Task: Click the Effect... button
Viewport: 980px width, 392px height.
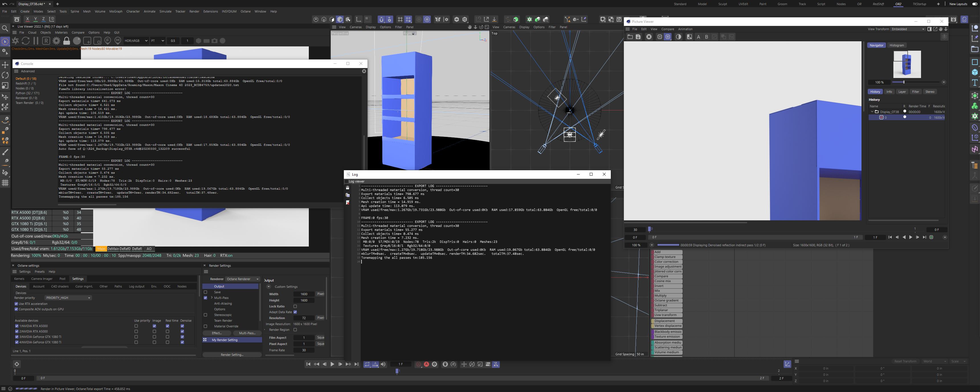Action: 217,333
